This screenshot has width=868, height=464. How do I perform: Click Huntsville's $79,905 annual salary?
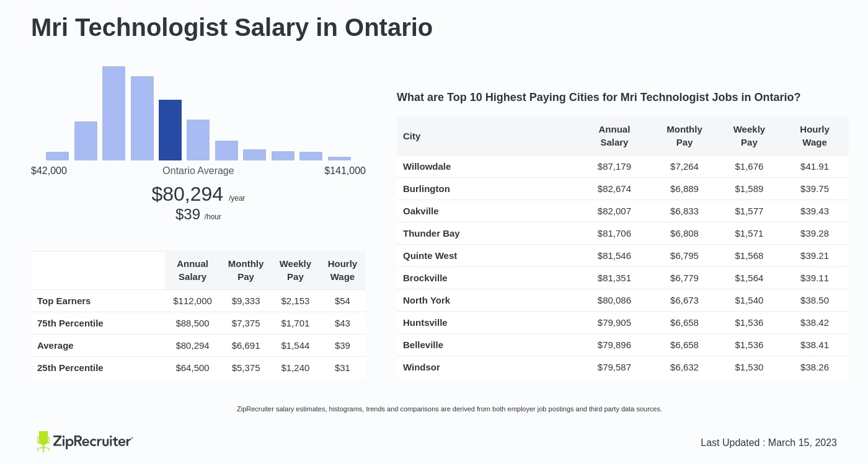[x=614, y=323]
